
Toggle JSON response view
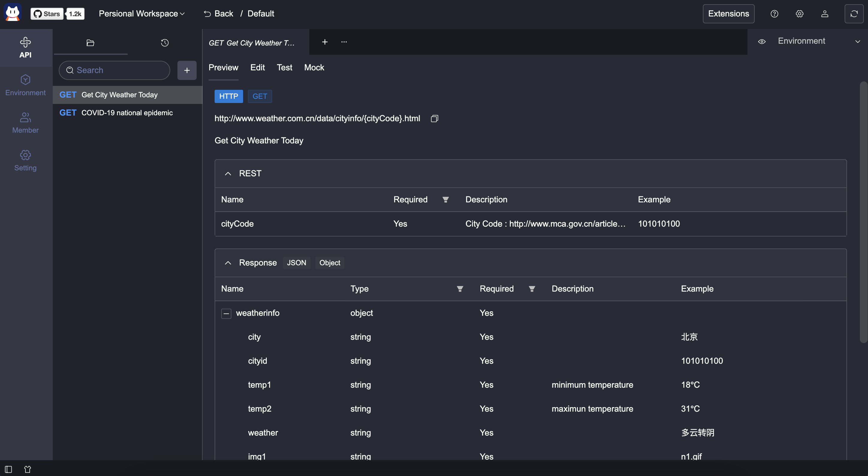pyautogui.click(x=296, y=263)
